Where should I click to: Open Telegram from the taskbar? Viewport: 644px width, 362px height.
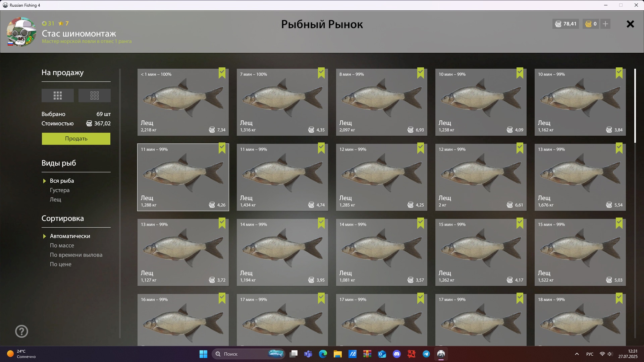(426, 354)
